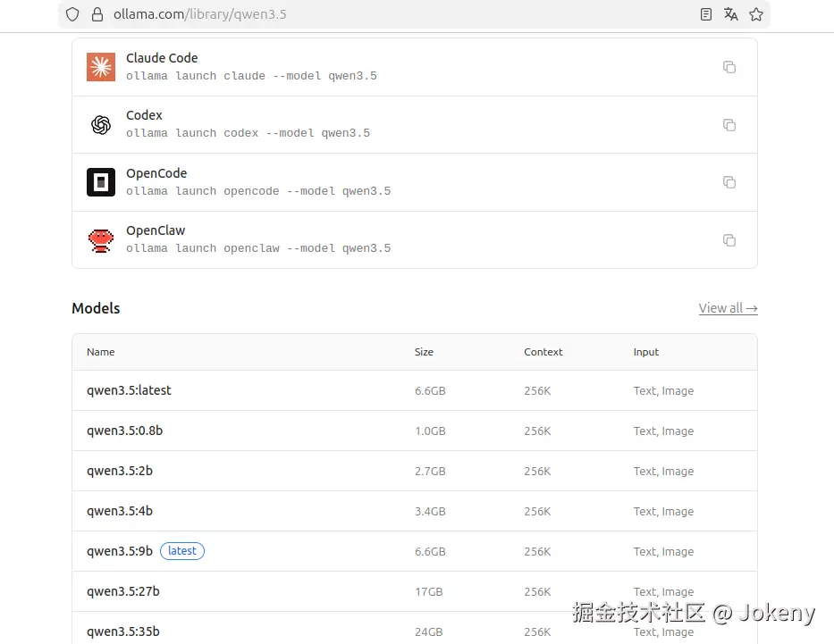Click 256K context in qwen3.5:4b row

(x=537, y=512)
